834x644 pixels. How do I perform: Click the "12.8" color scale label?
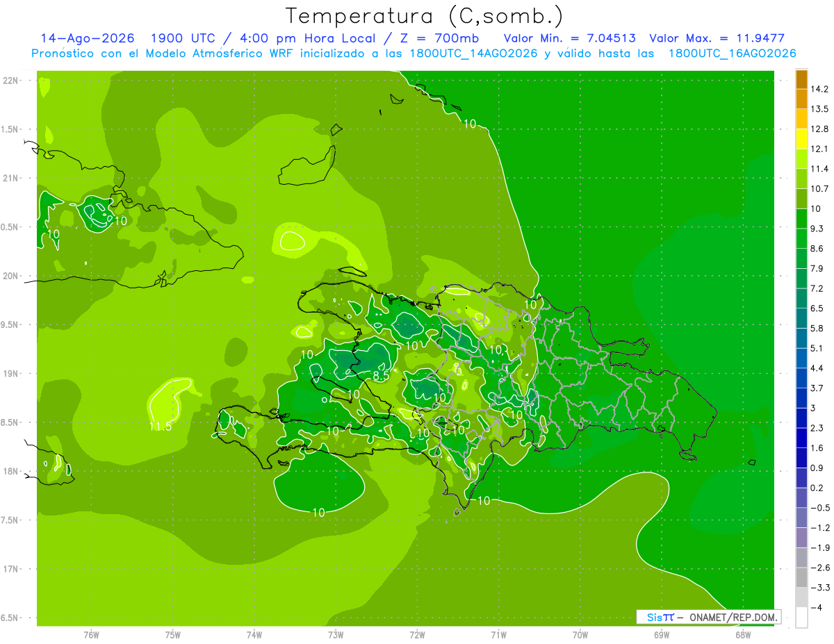pyautogui.click(x=821, y=129)
